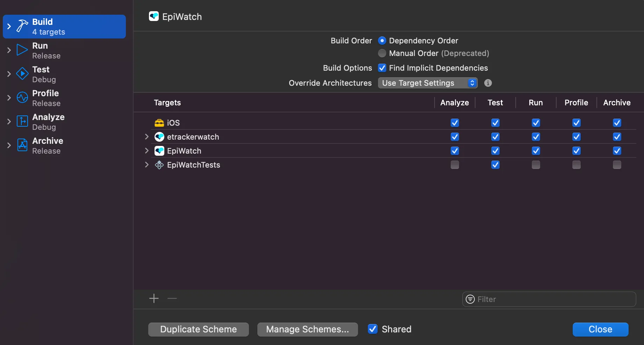Click the add target plus button
644x345 pixels.
click(x=153, y=299)
